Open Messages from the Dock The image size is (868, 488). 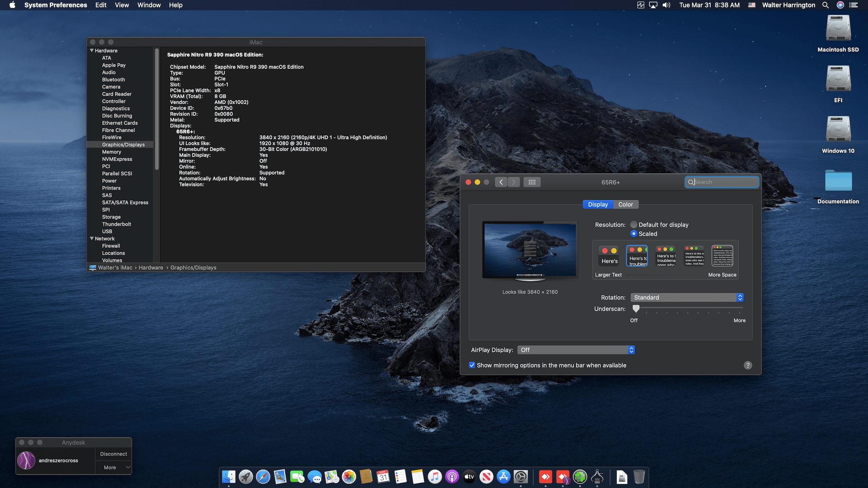[x=315, y=477]
